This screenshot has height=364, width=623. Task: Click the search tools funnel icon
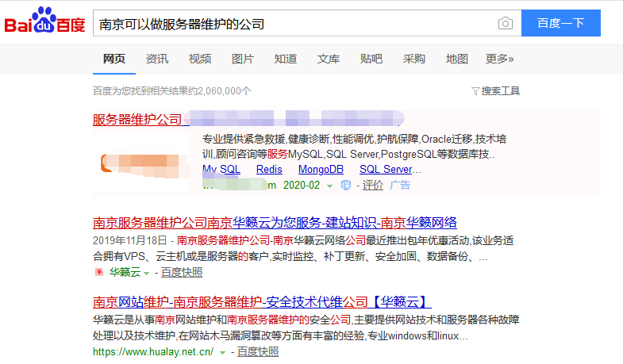[475, 91]
